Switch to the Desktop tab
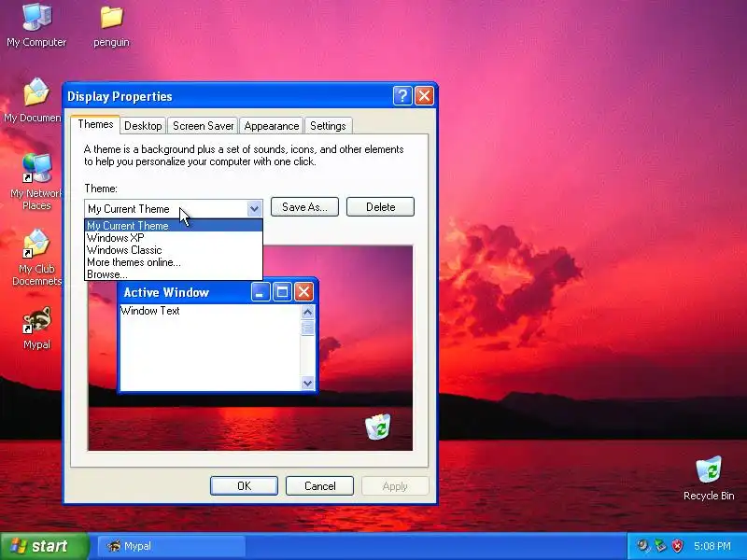Screen dimensions: 747x560 [x=143, y=126]
